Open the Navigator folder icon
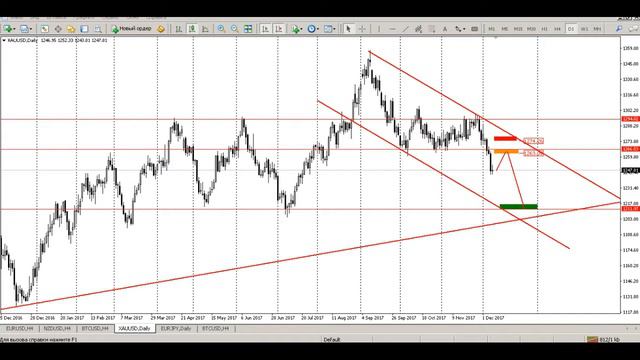640x360 pixels. (x=71, y=29)
